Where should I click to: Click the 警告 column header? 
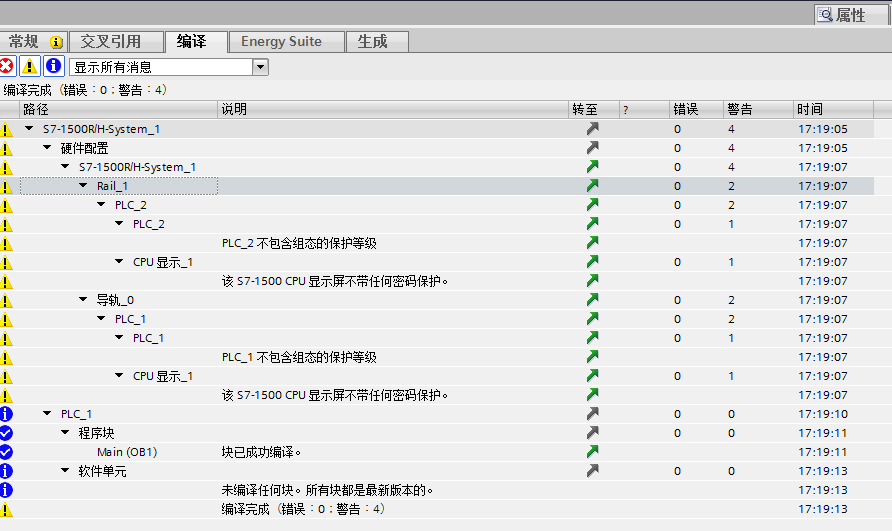[x=758, y=109]
